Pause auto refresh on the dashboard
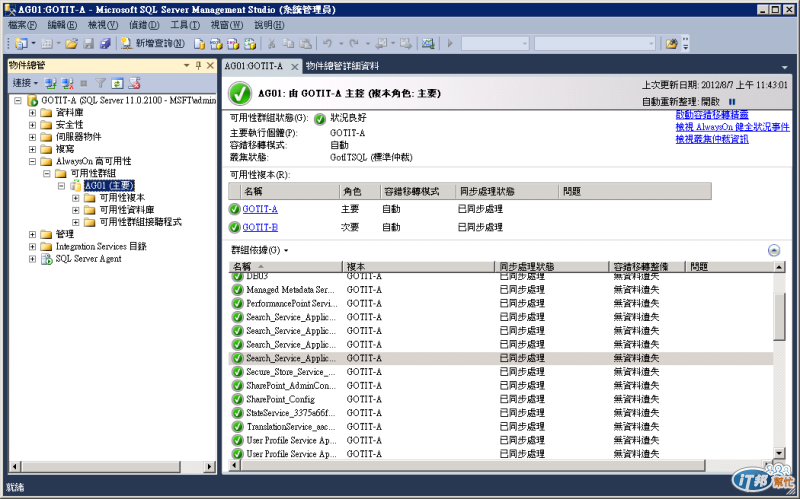800x499 pixels. [x=732, y=102]
